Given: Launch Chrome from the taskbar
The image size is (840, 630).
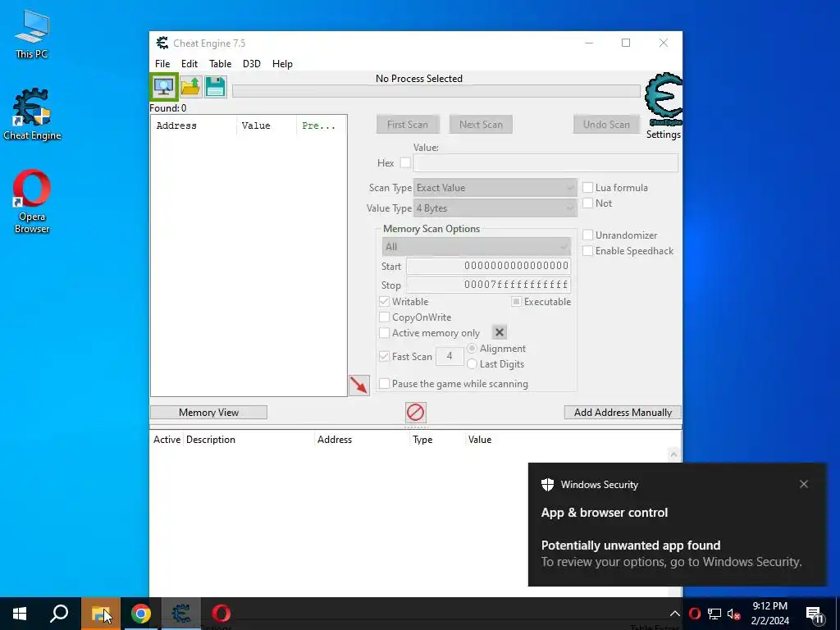Looking at the screenshot, I should pos(140,614).
